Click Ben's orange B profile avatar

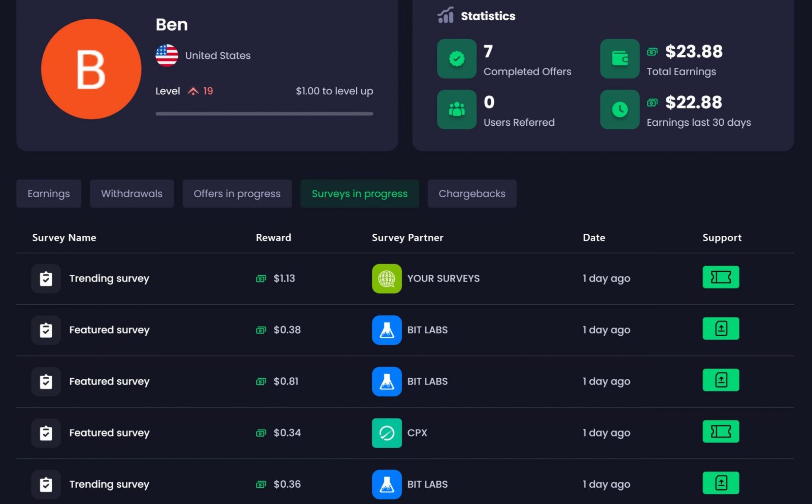pos(91,69)
